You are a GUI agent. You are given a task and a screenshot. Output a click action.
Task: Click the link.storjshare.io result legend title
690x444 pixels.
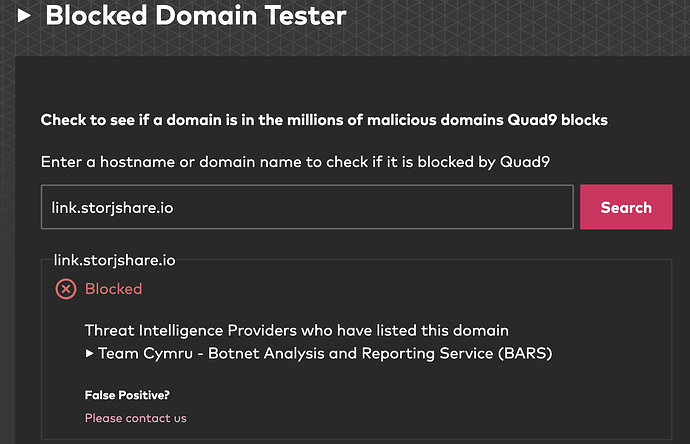click(x=114, y=260)
